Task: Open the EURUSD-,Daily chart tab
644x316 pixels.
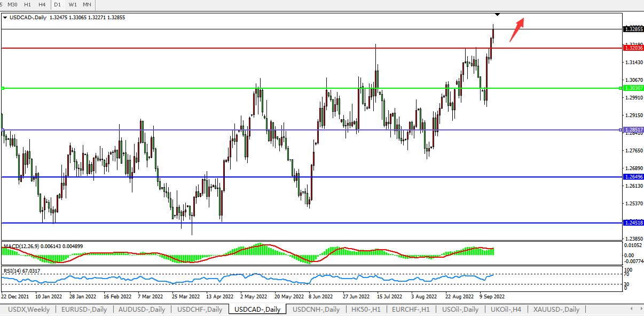Action: (84, 309)
